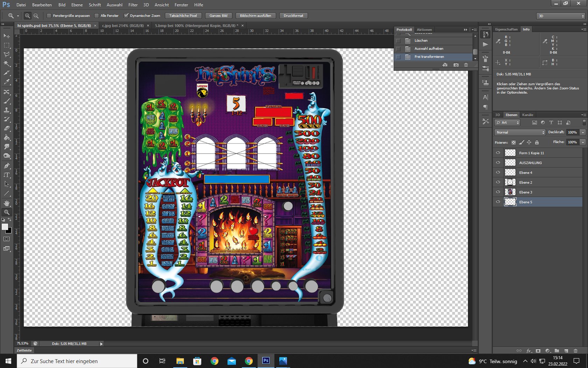Open the 3D workspace dropdown
588x368 pixels.
coord(561,16)
